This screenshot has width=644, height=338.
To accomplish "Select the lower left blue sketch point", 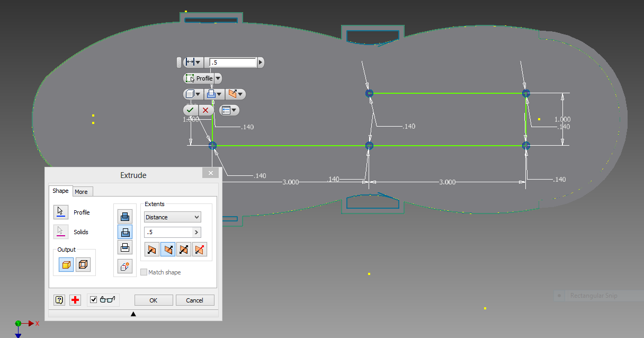I will point(212,145).
